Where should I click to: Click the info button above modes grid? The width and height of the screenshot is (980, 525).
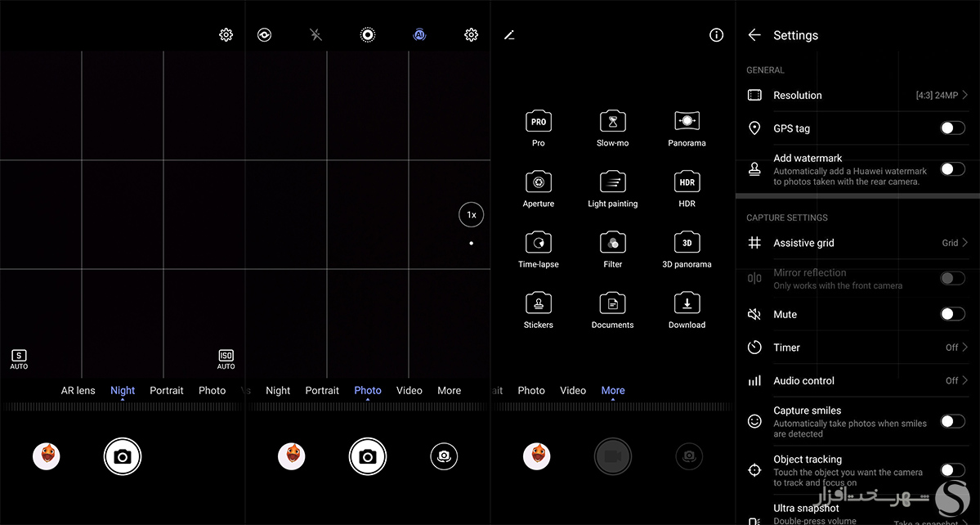(x=717, y=35)
